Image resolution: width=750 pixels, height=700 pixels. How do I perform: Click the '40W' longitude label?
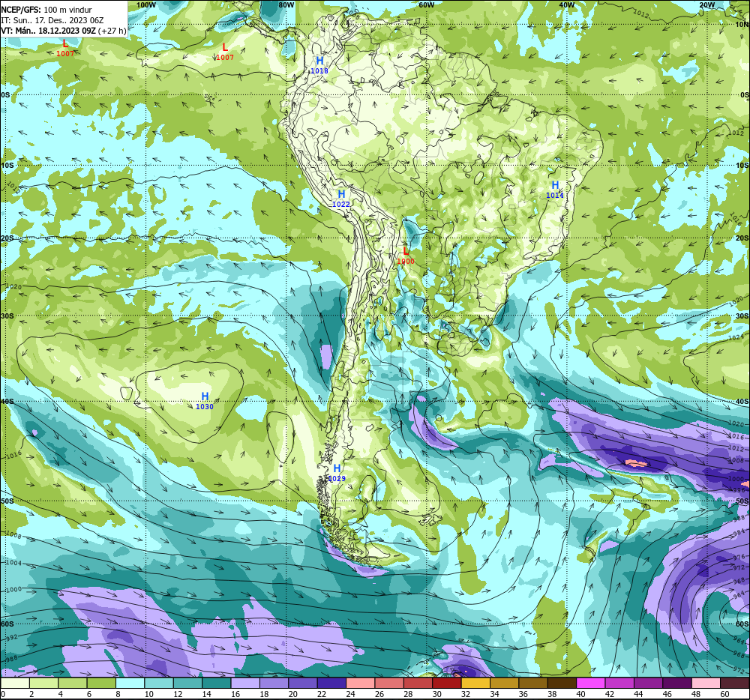pos(566,4)
